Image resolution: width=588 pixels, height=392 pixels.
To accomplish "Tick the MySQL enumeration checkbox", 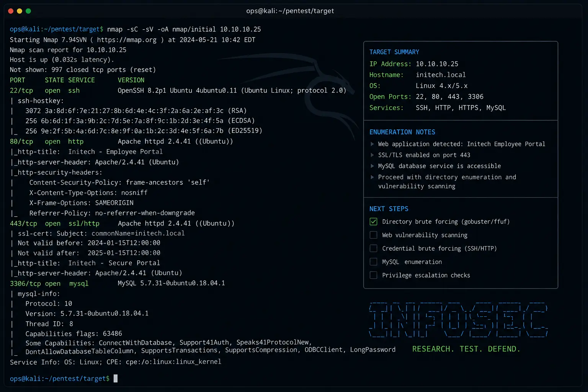I will tap(374, 262).
